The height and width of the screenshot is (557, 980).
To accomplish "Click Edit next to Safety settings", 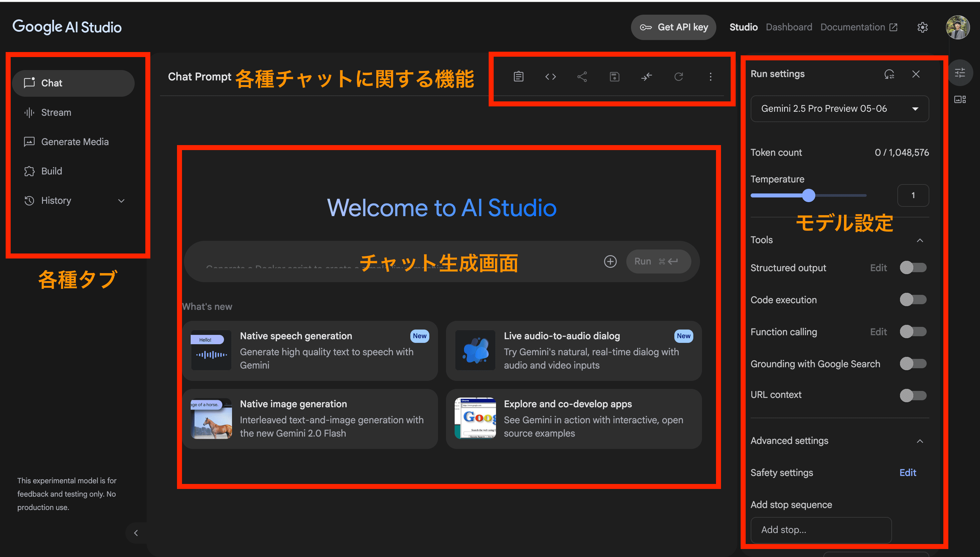I will (x=907, y=473).
